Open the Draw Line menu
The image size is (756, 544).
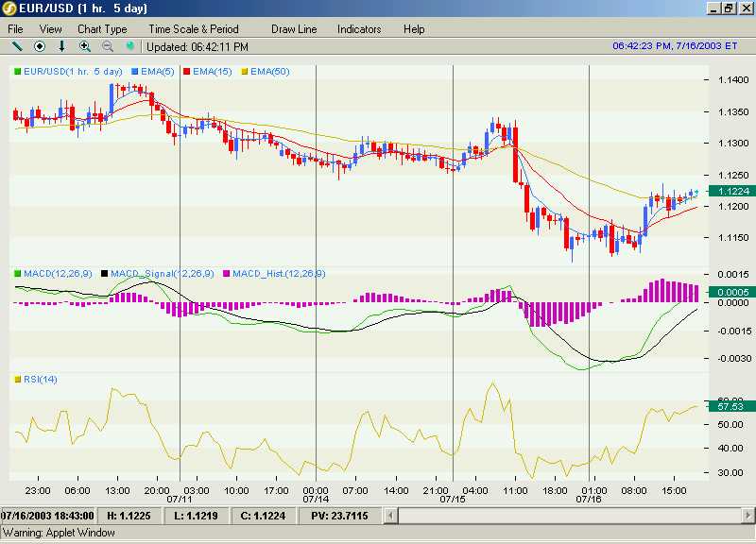tap(294, 29)
